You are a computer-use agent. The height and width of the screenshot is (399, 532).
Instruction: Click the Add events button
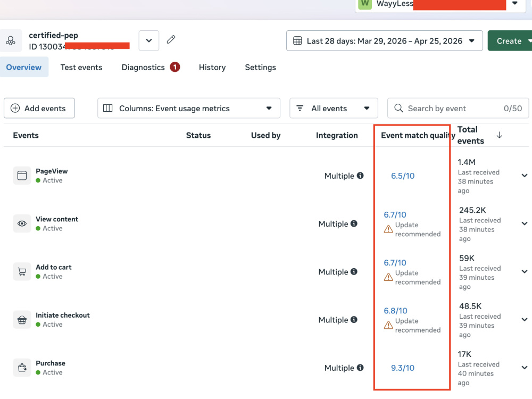[39, 108]
